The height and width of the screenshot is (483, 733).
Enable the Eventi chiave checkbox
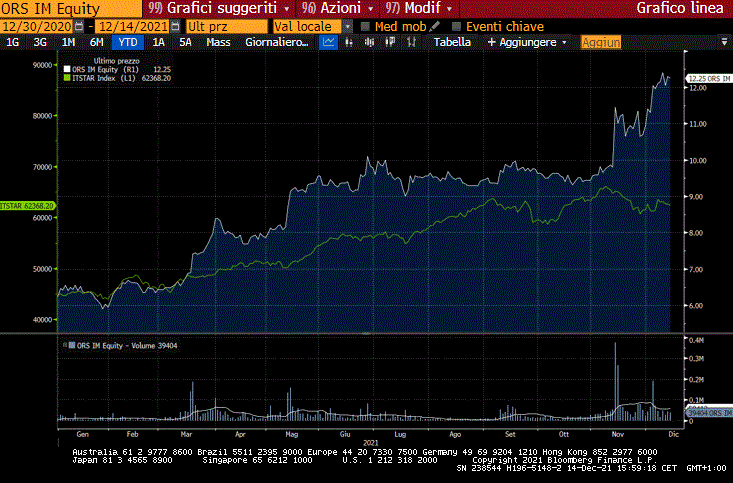click(456, 26)
